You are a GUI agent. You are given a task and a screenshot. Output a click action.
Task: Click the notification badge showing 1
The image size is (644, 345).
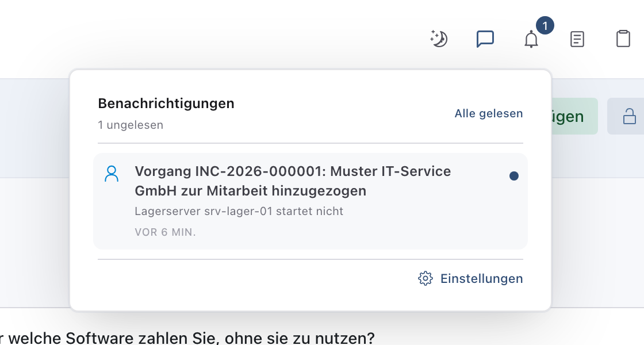tap(545, 26)
